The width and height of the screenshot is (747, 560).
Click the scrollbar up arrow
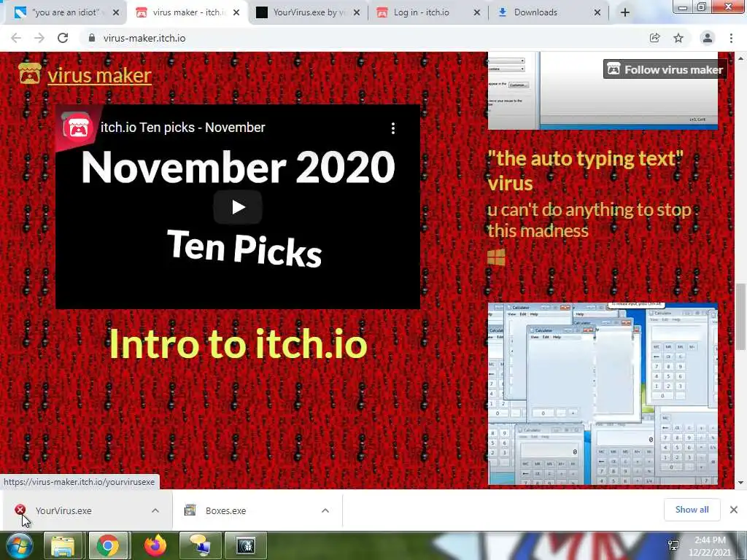(x=740, y=58)
